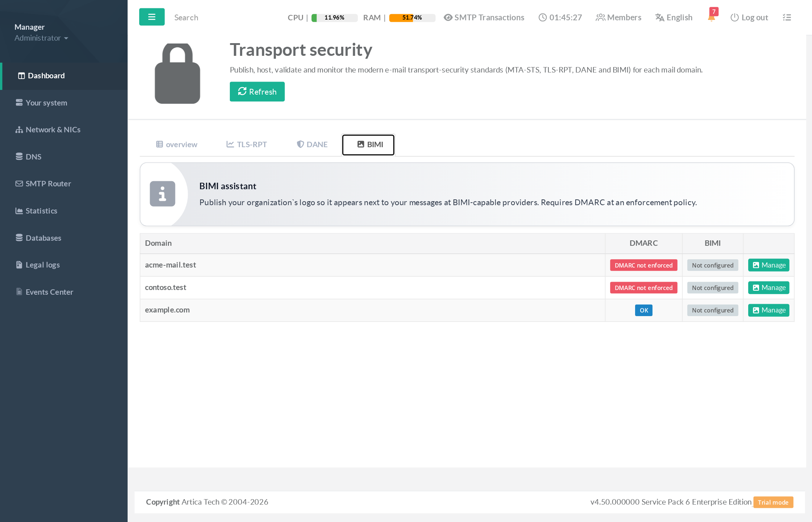Open Legal logs menu entry

[x=64, y=265]
